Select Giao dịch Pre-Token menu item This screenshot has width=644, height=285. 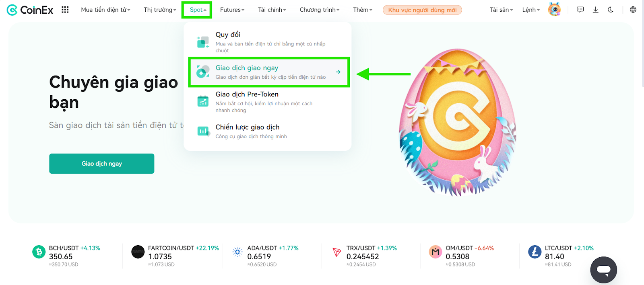267,102
